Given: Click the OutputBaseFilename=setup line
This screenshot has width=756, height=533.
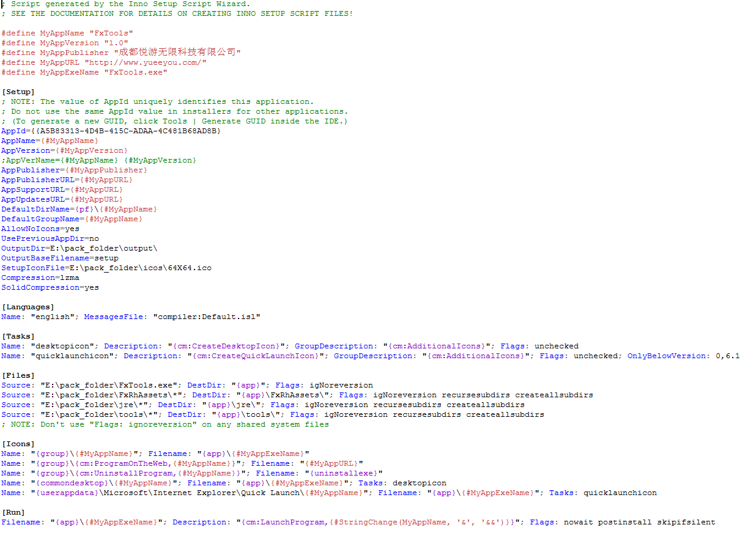Looking at the screenshot, I should [60, 258].
